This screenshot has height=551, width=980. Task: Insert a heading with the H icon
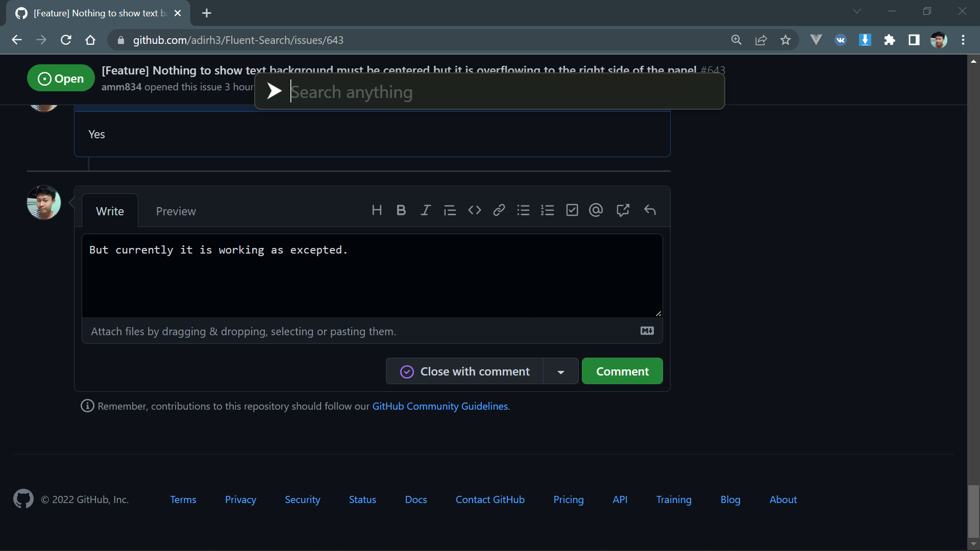tap(377, 210)
